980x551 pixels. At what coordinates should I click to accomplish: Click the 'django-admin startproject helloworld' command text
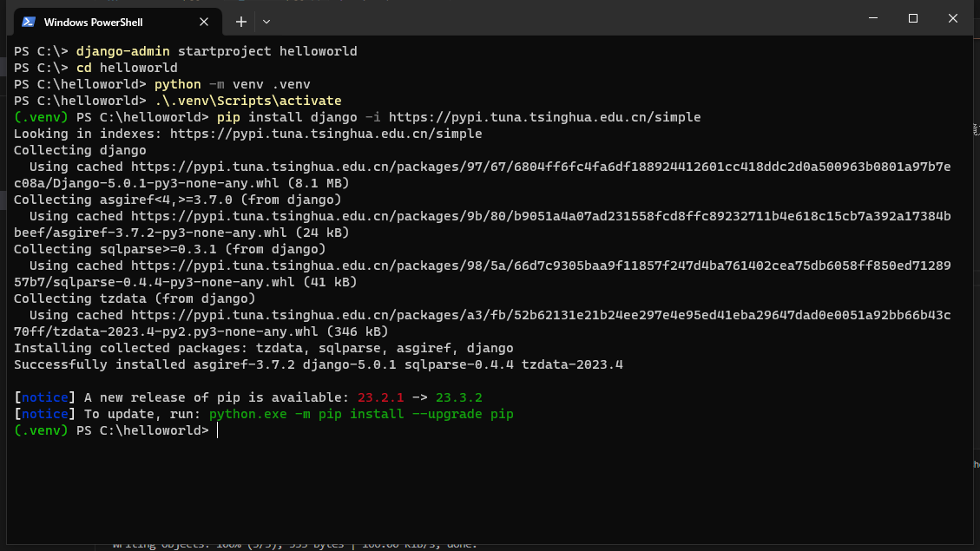(x=217, y=51)
